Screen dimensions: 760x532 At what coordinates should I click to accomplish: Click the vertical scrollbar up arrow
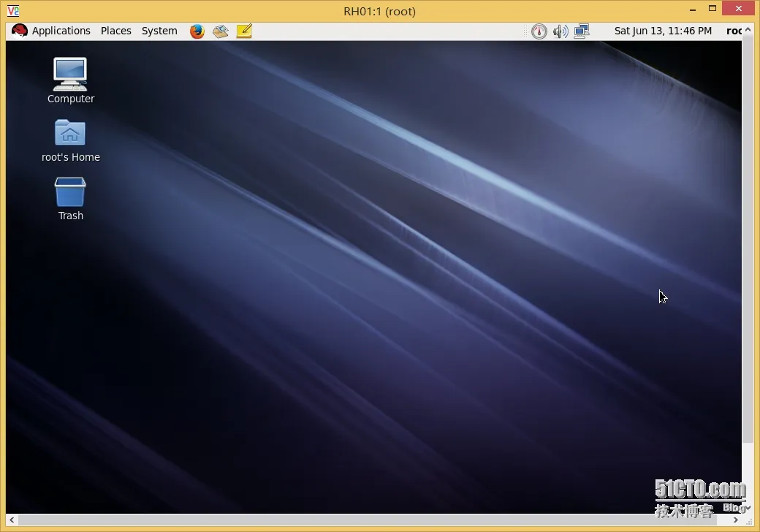[748, 29]
